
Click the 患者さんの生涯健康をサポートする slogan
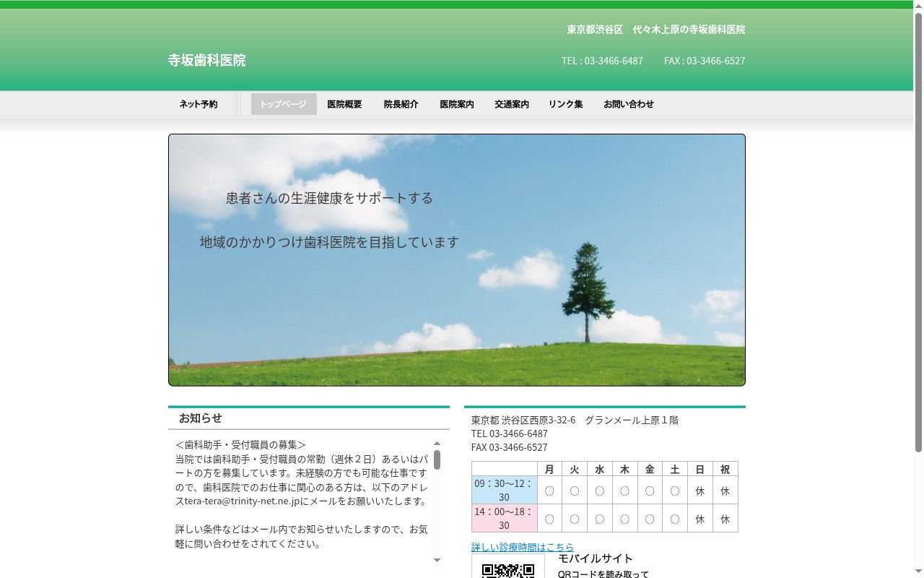tap(329, 198)
